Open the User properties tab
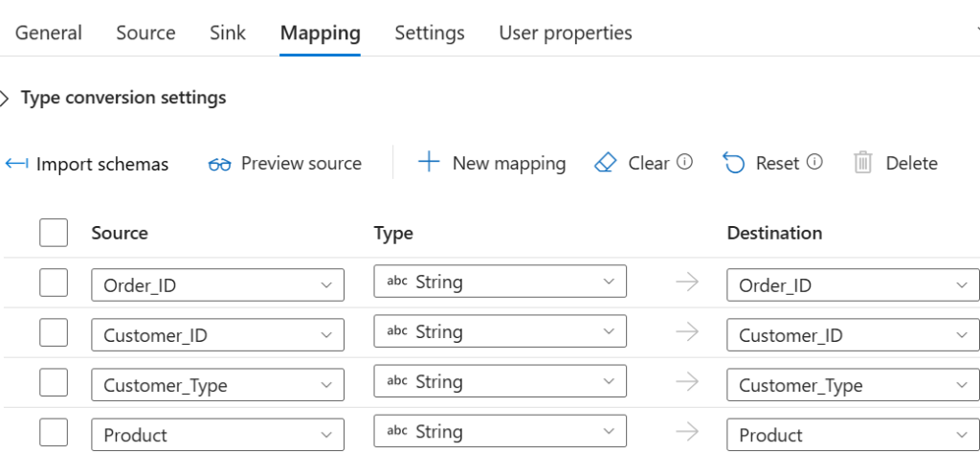Image resolution: width=980 pixels, height=453 pixels. [565, 33]
